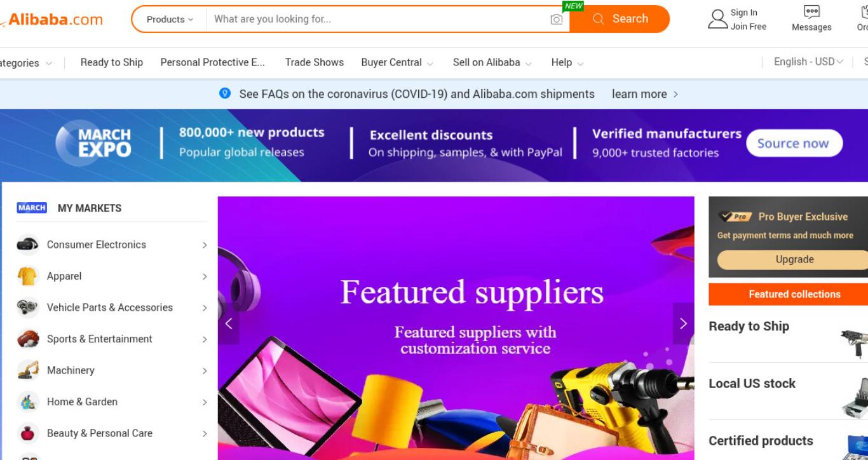Select Ready to Ship in navigation bar
The height and width of the screenshot is (460, 868).
[112, 62]
